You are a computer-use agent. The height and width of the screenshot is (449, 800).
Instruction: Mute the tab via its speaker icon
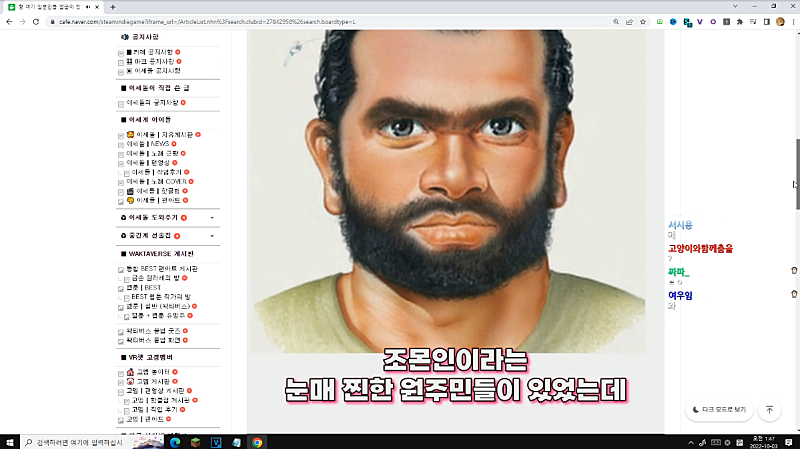(x=88, y=7)
